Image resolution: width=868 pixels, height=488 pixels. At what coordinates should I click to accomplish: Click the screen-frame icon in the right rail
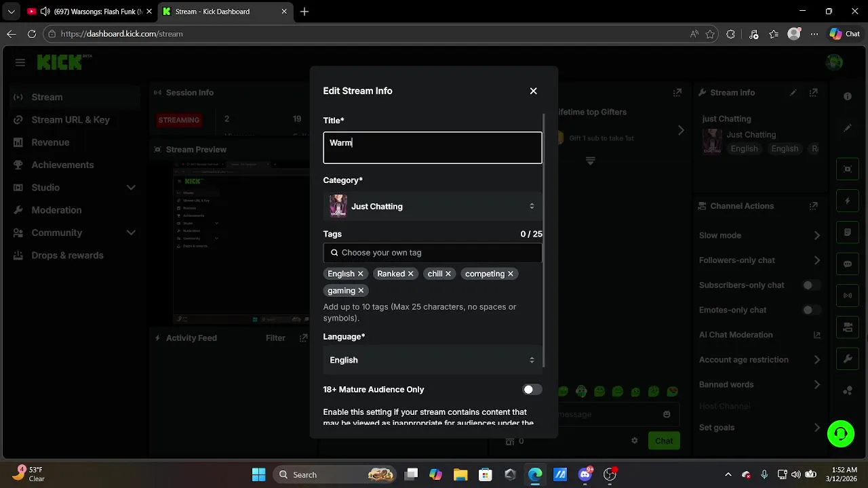[847, 169]
